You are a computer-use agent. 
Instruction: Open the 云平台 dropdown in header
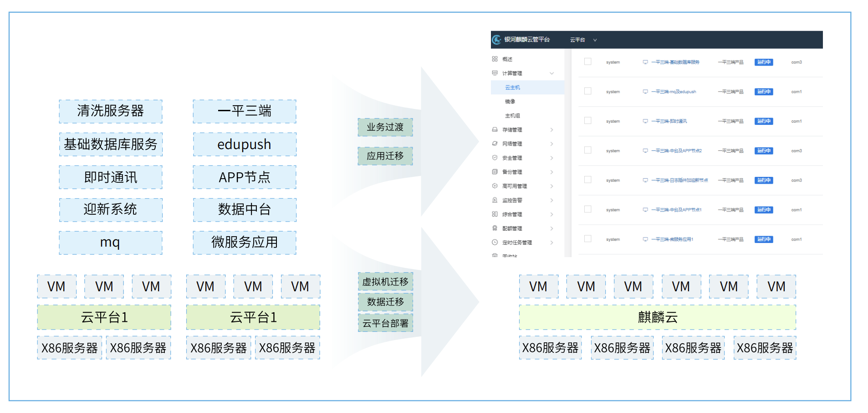click(x=583, y=40)
